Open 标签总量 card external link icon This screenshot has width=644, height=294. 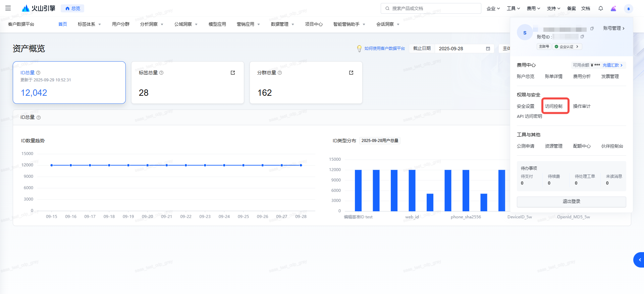[x=233, y=73]
